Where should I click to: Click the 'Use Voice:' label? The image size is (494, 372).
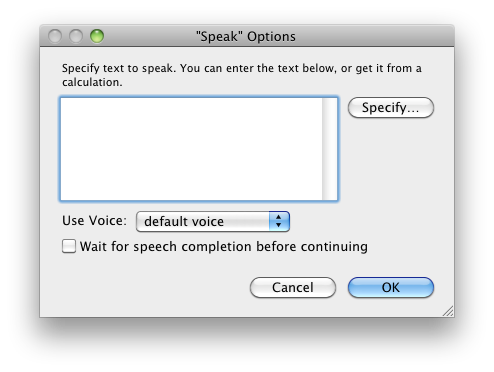[x=94, y=221]
